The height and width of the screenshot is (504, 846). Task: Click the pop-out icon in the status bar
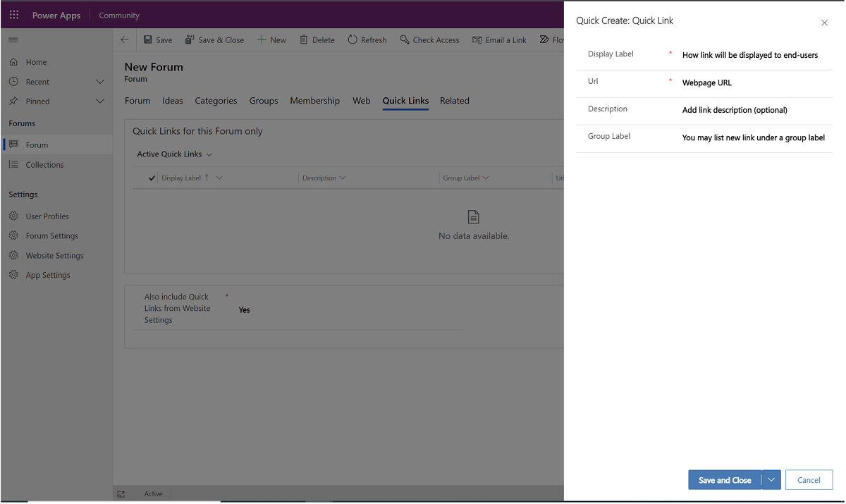(121, 494)
